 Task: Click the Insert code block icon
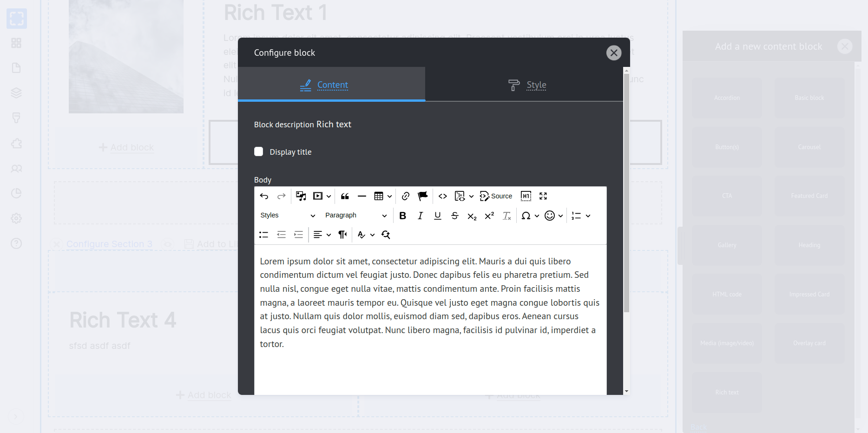click(x=460, y=196)
